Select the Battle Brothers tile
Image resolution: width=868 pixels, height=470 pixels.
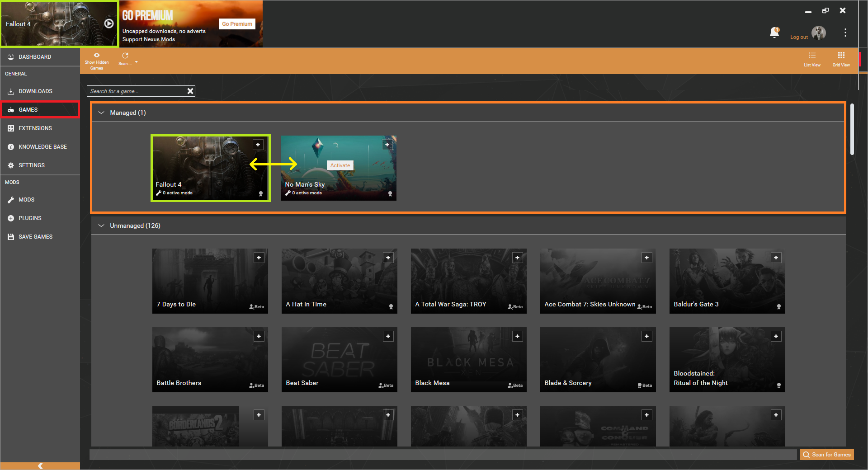point(210,360)
